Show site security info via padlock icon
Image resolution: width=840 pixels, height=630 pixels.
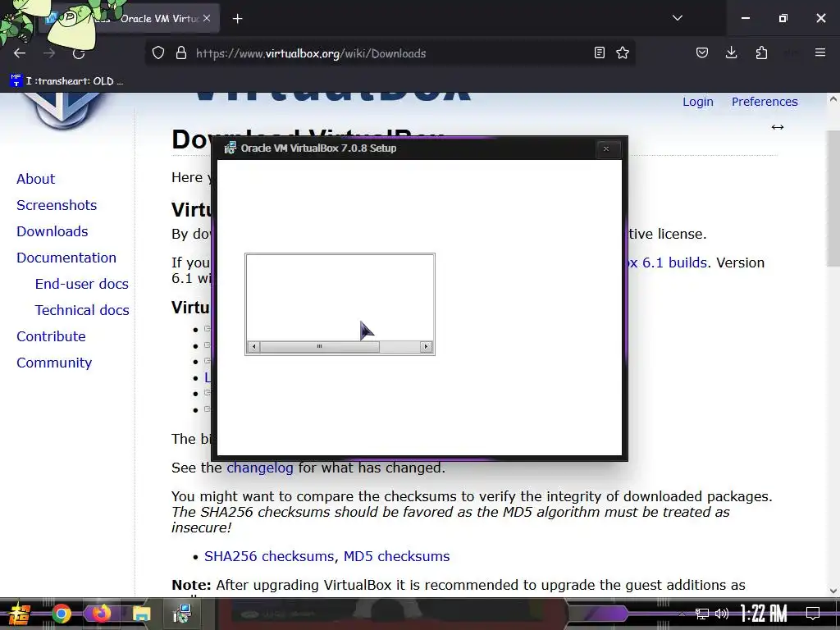pyautogui.click(x=181, y=53)
